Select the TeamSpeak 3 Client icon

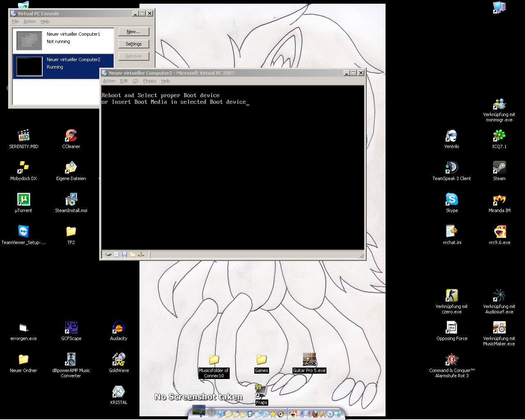(452, 168)
